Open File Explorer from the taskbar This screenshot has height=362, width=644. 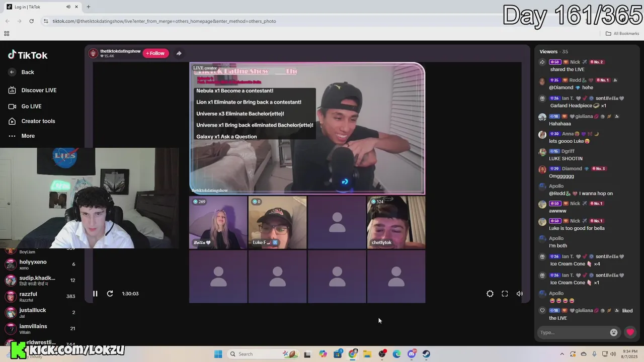point(367,354)
